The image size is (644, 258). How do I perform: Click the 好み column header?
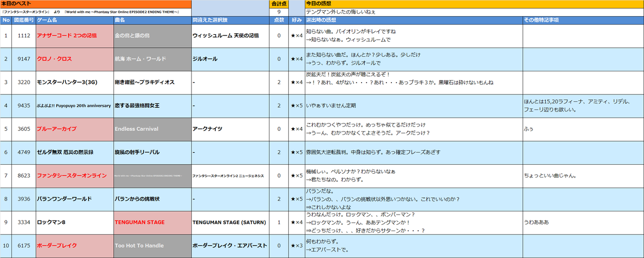(x=297, y=20)
